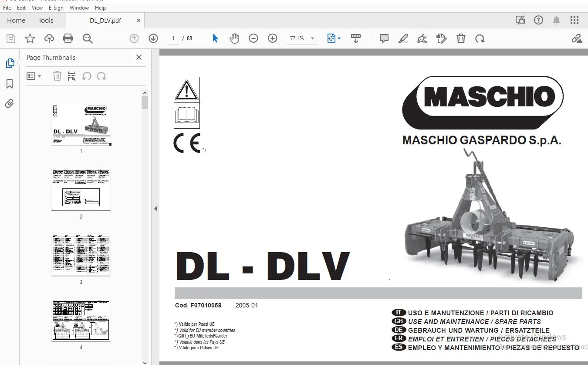Go to previous page with up arrow
Image resolution: width=588 pixels, height=365 pixels.
coord(134,38)
